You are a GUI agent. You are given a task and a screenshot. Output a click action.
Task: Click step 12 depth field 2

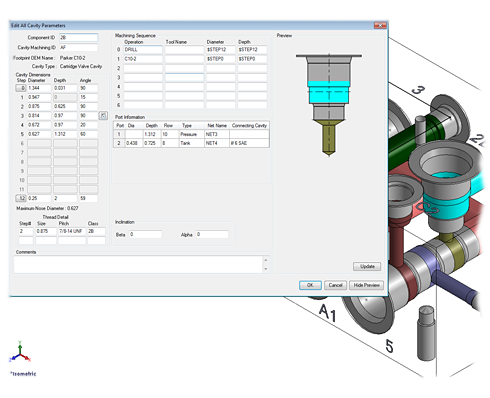65,198
